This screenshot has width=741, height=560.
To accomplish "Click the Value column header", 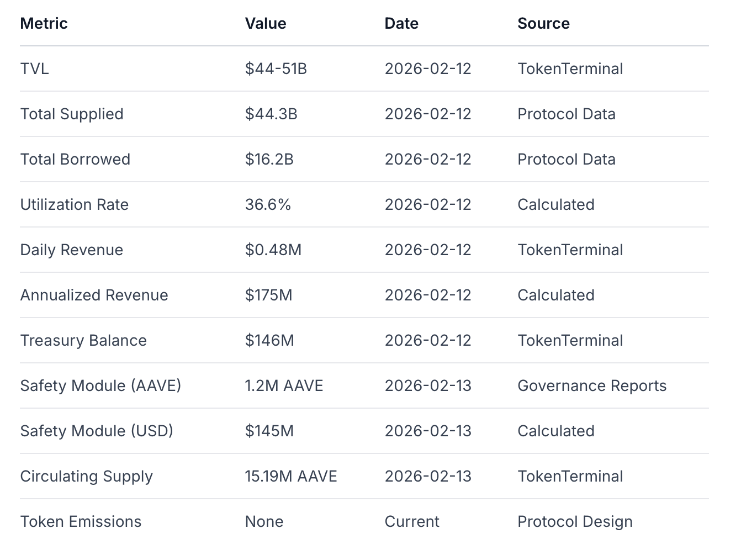I will coord(266,23).
